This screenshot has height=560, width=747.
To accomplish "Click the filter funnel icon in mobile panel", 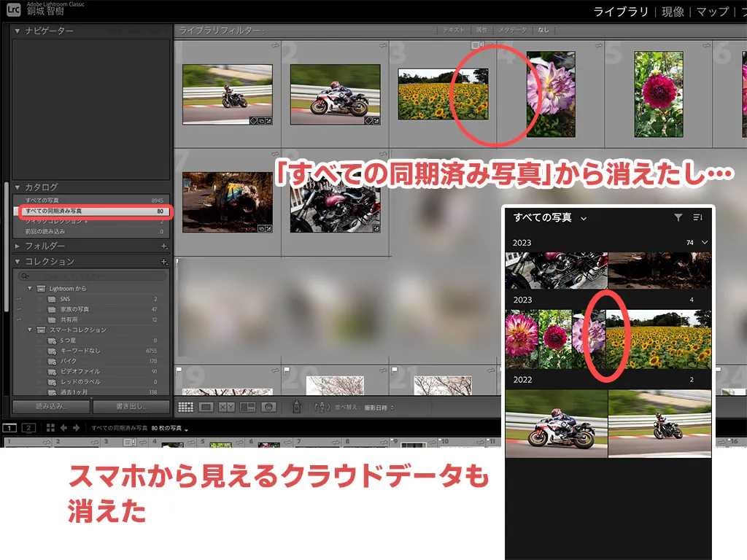I will pyautogui.click(x=678, y=217).
